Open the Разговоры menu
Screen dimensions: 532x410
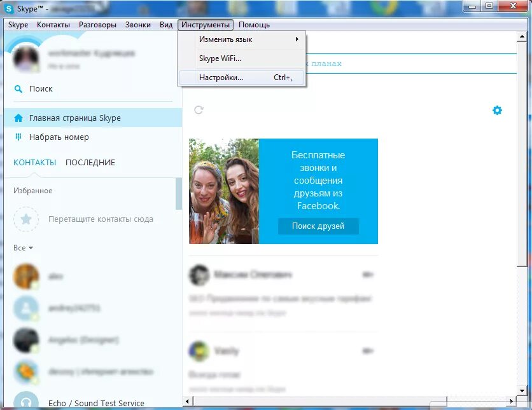97,25
